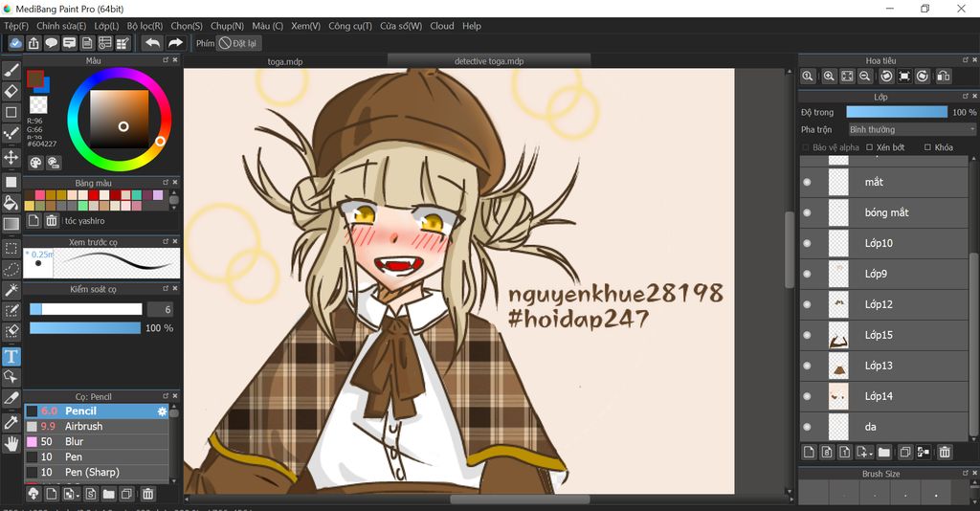Image resolution: width=980 pixels, height=511 pixels.
Task: Open the Lớp(L) menu
Action: pos(106,26)
